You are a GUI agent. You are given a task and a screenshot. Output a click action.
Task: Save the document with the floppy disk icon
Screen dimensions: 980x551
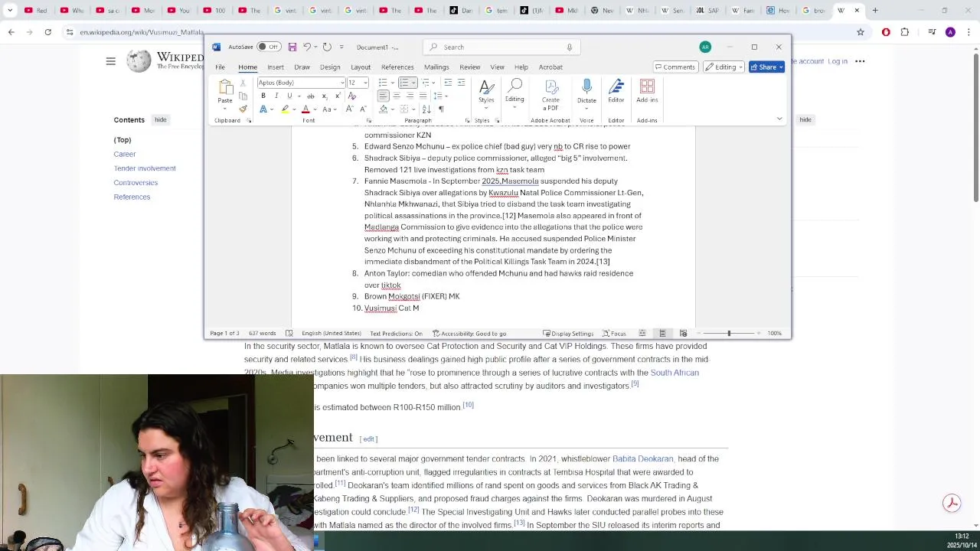pos(292,47)
